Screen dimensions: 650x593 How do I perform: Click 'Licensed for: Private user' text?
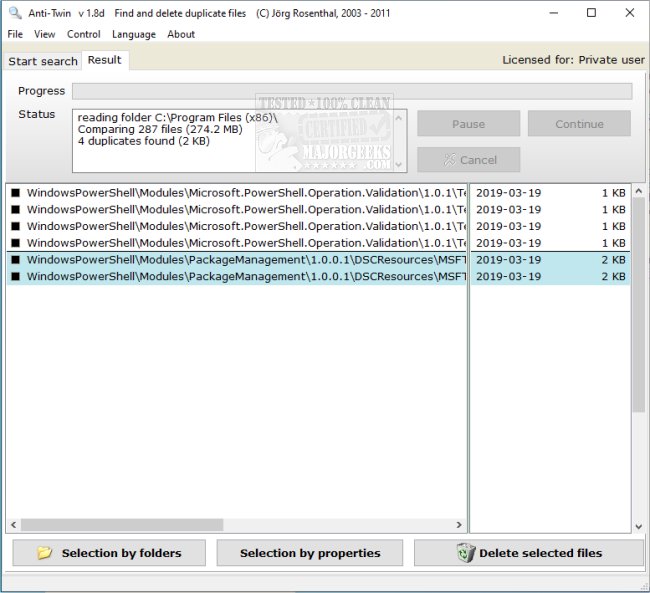[x=573, y=60]
